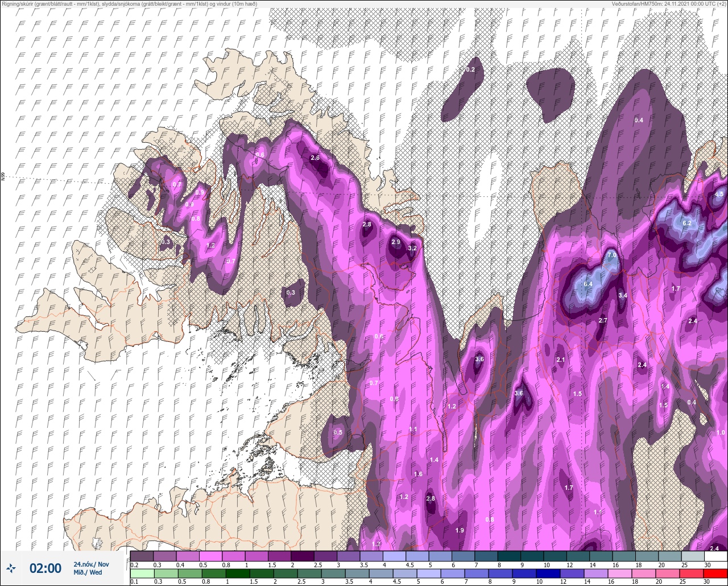The image size is (728, 586).
Task: Pick the palest green 0.1 swatch in rain scale
Action: [x=142, y=573]
